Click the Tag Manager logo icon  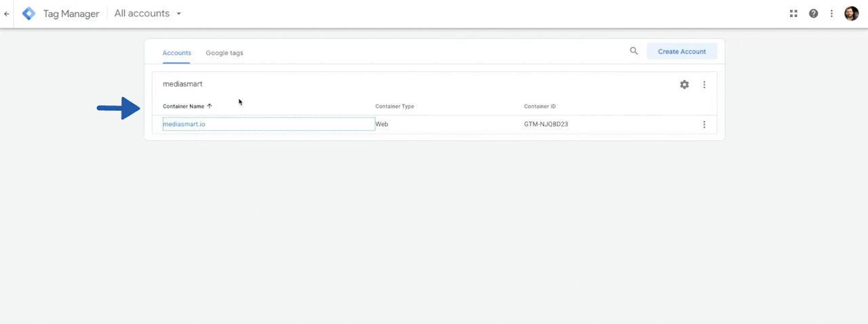(28, 14)
